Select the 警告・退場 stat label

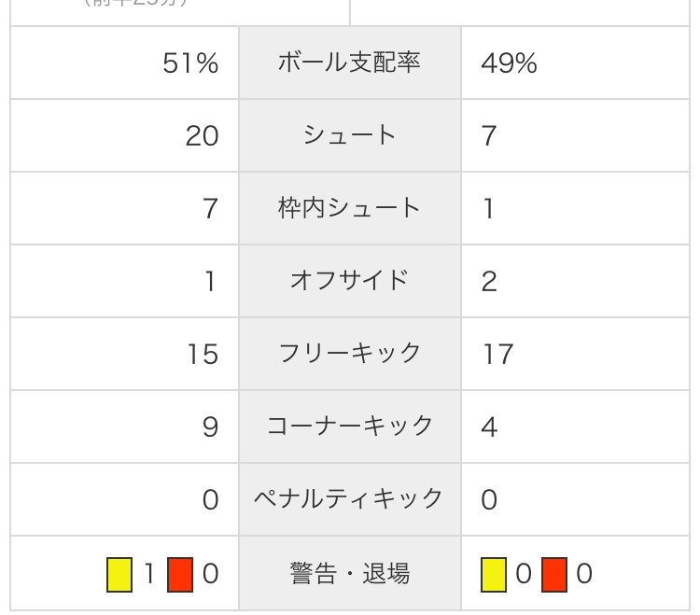pos(349,574)
